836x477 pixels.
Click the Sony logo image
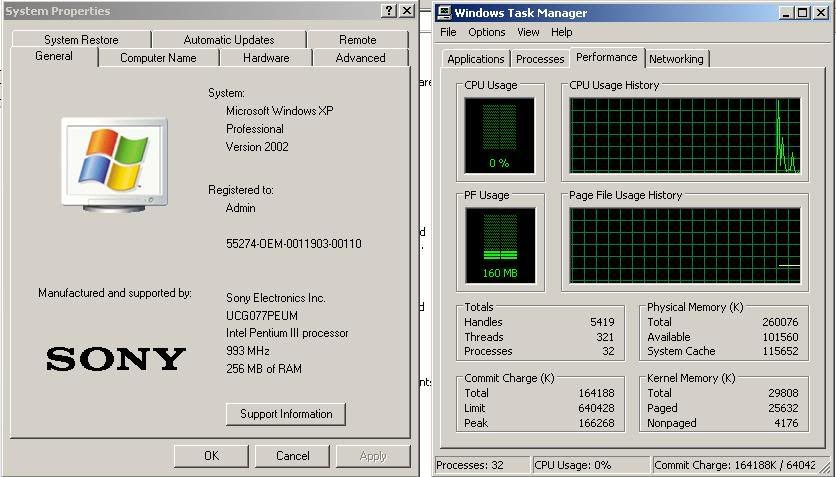[x=116, y=359]
